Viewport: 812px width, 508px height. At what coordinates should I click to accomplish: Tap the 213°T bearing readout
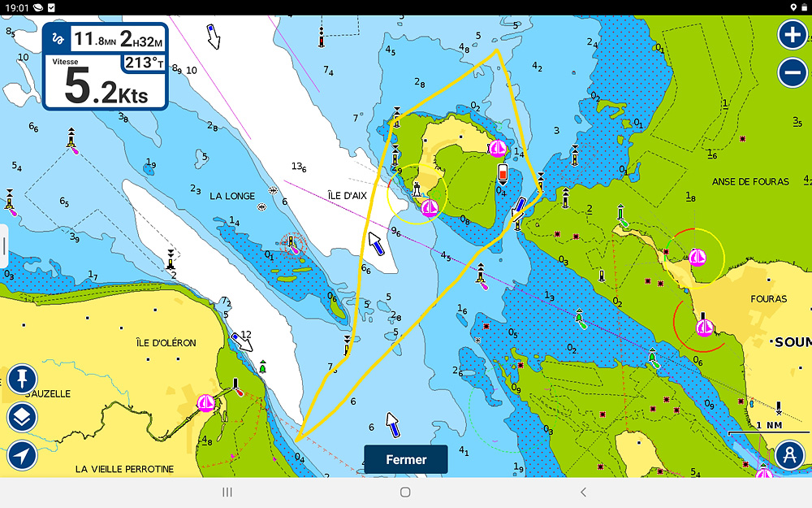[144, 63]
